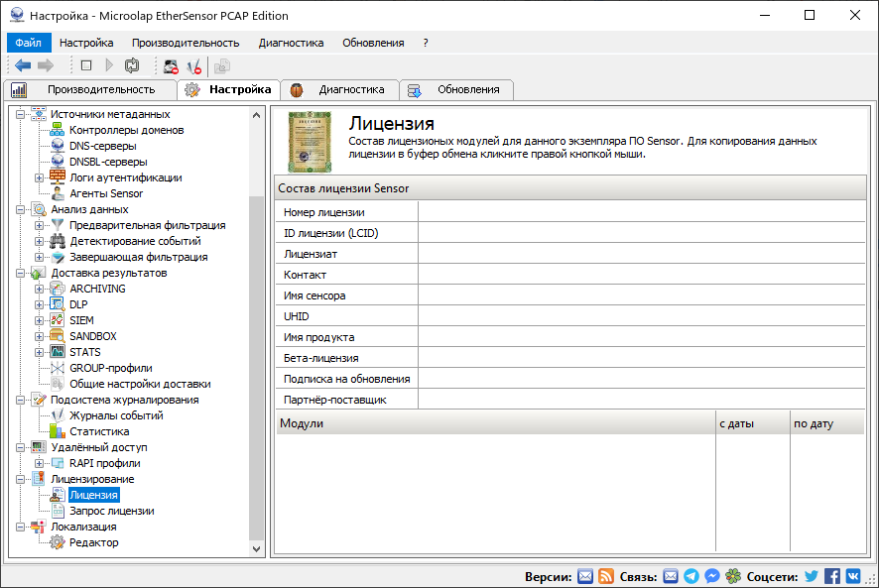Open the Facebook icon in the status bar

point(833,575)
